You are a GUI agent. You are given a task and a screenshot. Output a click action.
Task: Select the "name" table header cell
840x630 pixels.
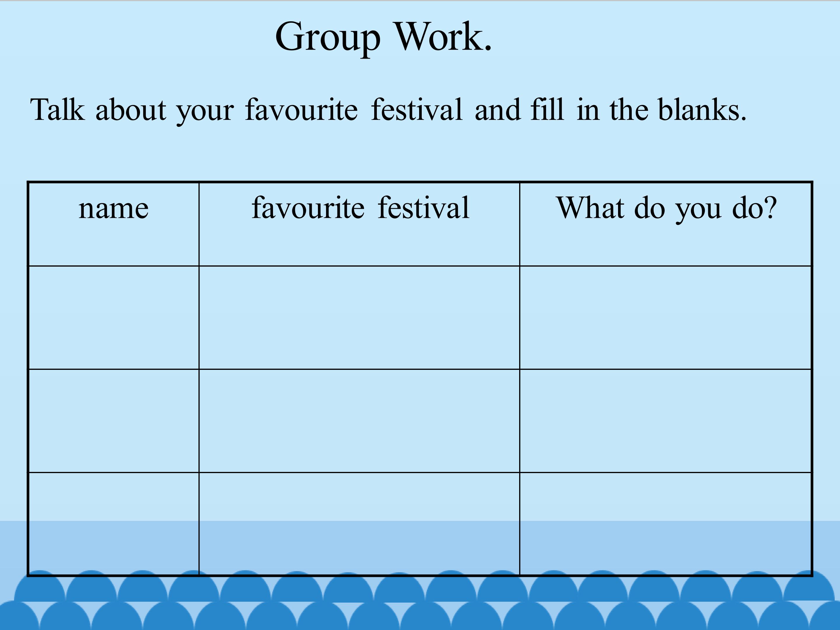[x=113, y=224]
